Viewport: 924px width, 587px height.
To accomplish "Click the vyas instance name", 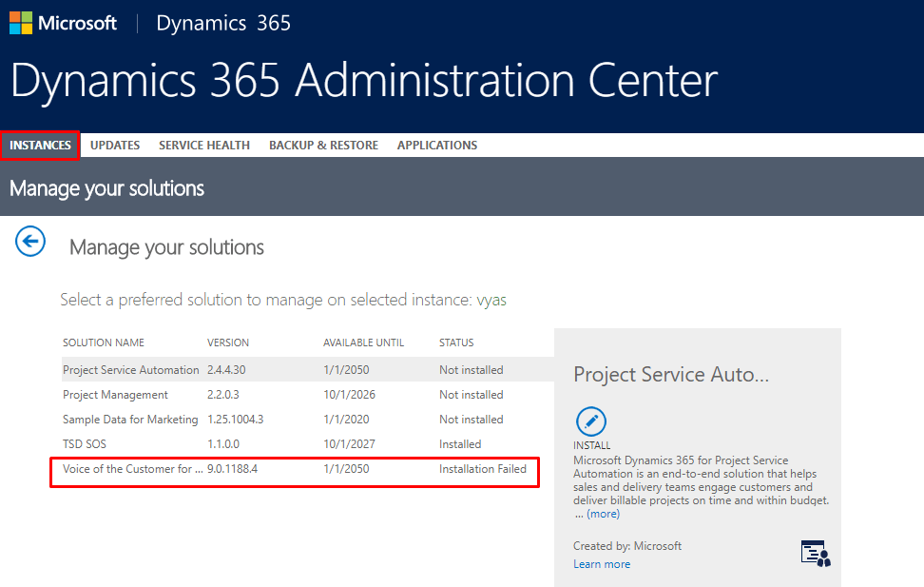I will pos(491,301).
